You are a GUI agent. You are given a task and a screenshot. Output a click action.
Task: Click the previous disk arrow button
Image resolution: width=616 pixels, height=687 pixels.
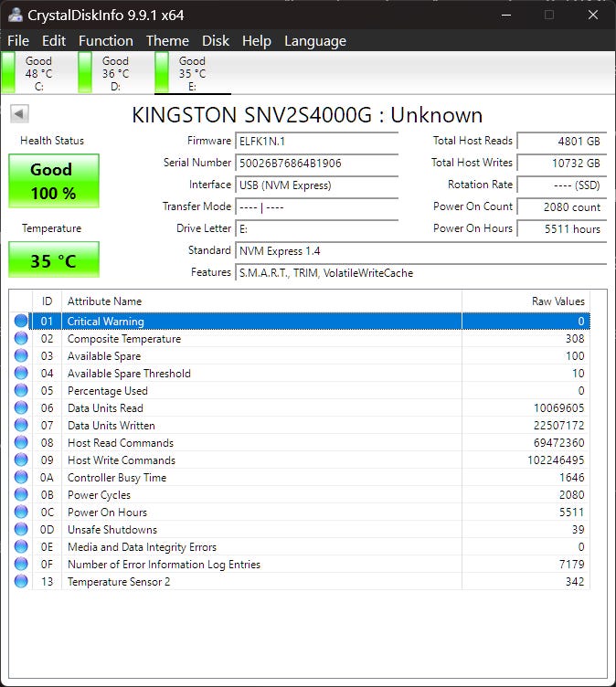click(x=19, y=114)
